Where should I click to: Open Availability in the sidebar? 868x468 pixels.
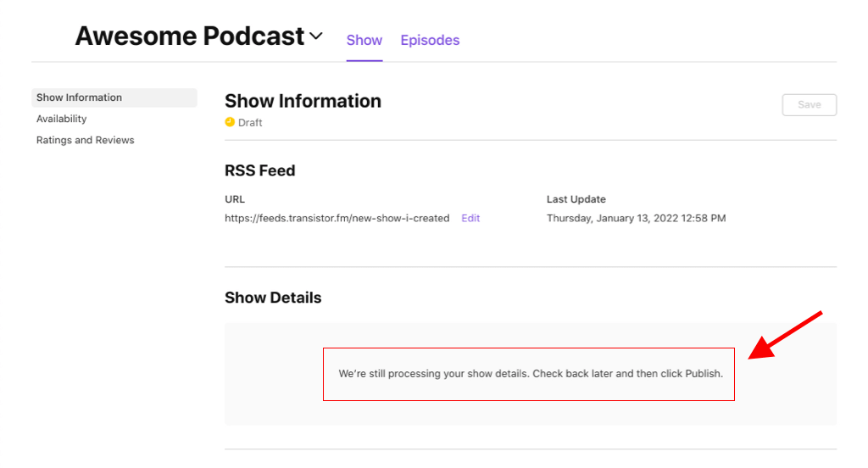click(61, 119)
